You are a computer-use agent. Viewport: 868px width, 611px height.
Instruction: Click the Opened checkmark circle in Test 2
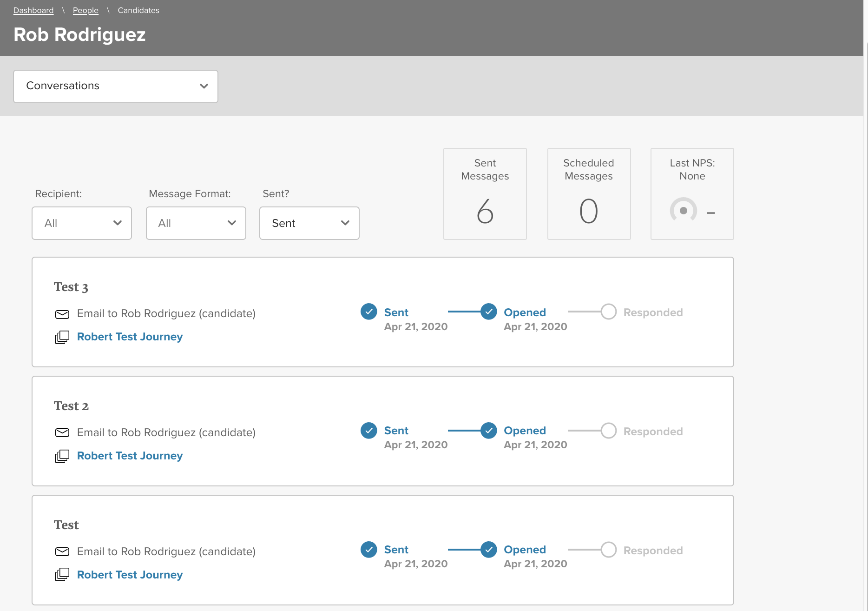point(489,431)
